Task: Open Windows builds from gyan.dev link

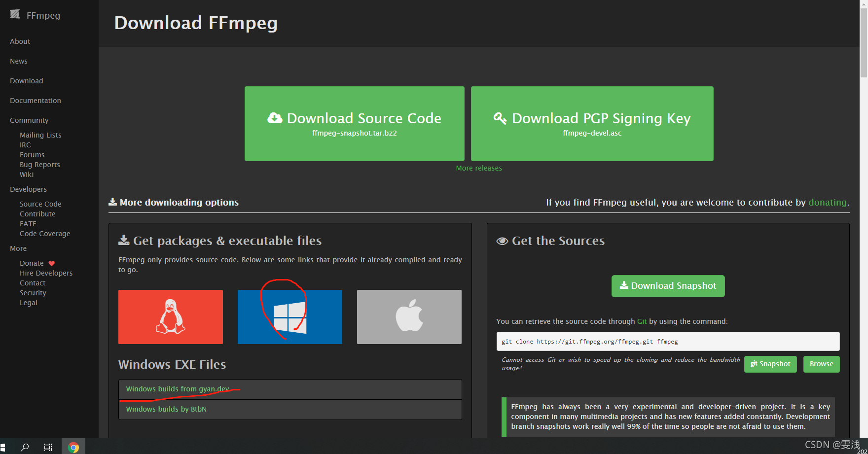Action: pos(178,389)
